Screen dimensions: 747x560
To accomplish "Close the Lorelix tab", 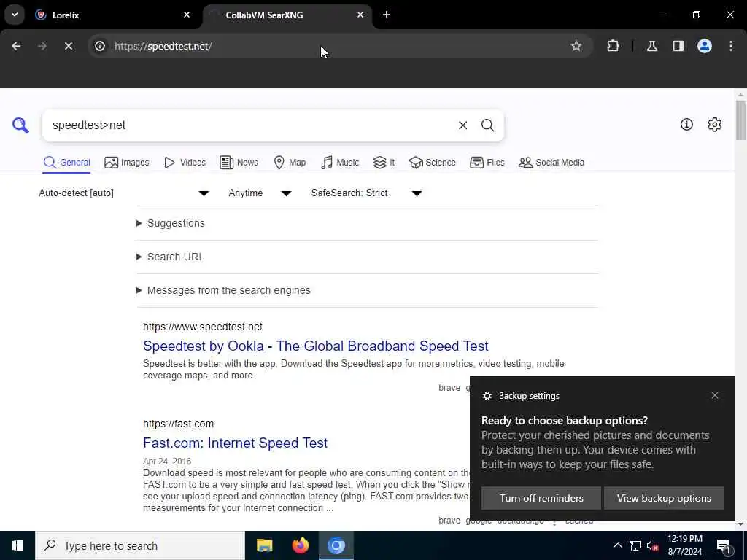I will [x=187, y=15].
